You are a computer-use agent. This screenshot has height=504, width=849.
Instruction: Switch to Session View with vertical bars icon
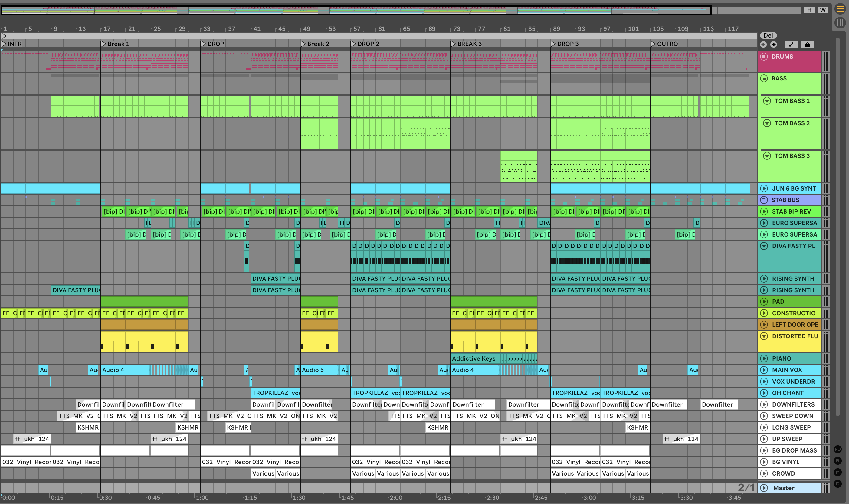click(x=840, y=23)
